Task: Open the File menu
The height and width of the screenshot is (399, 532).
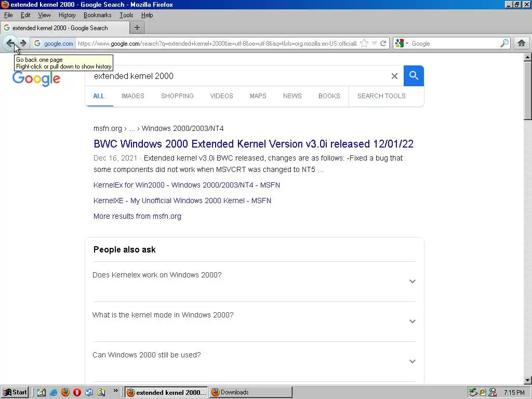Action: click(x=8, y=15)
